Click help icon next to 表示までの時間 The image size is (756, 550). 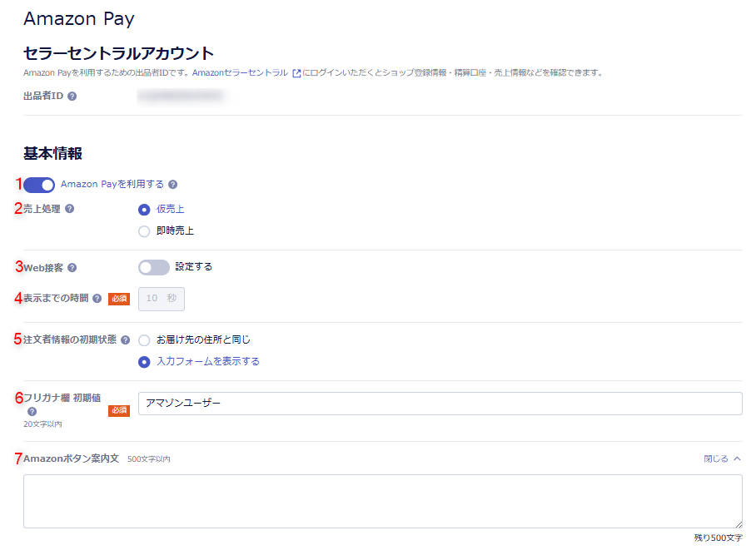97,299
